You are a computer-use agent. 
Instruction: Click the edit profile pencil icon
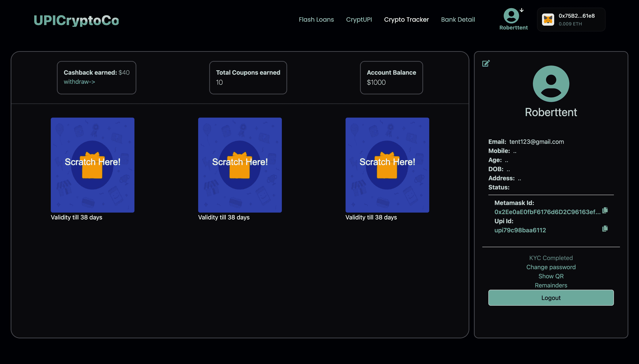(x=486, y=63)
